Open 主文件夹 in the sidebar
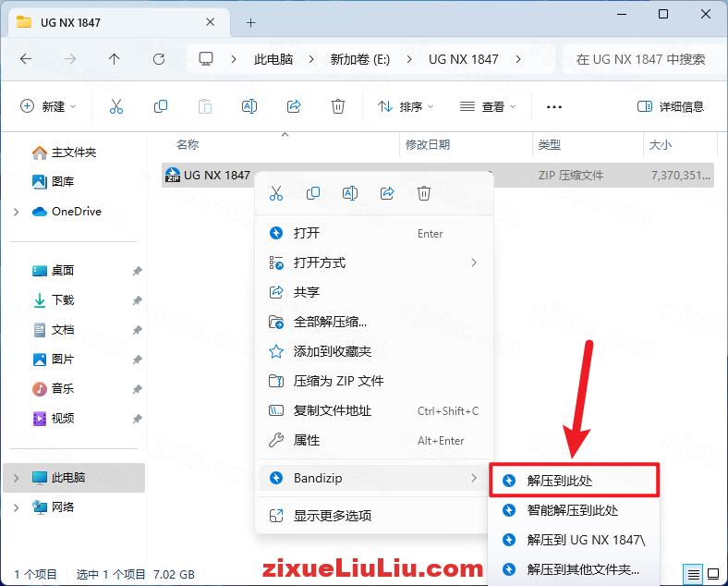This screenshot has height=586, width=728. click(64, 153)
